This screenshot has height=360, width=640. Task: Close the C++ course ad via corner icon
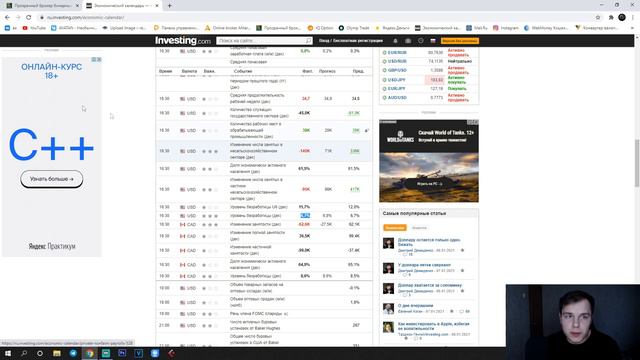coord(99,60)
